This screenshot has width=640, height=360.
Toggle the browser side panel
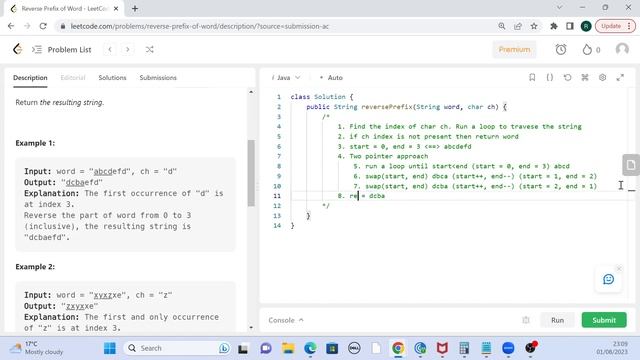(x=570, y=26)
